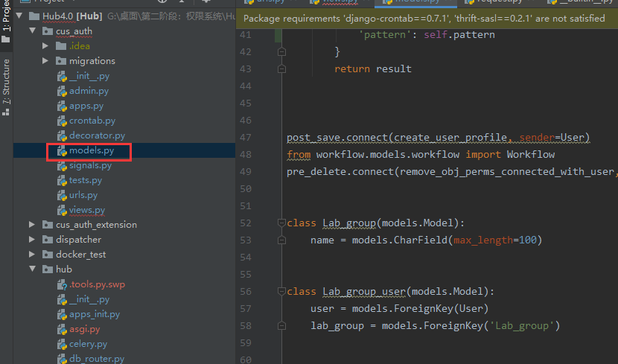Collapse the Hub4.0 [Hub] root node

(x=19, y=16)
